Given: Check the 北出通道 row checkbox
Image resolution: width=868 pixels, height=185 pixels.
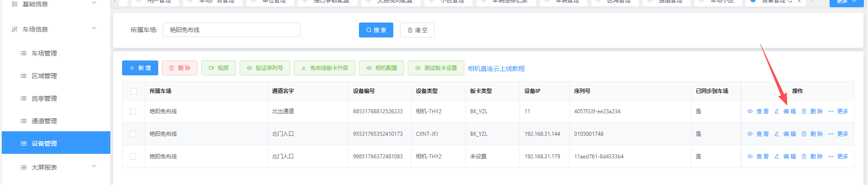Looking at the screenshot, I should click(133, 111).
